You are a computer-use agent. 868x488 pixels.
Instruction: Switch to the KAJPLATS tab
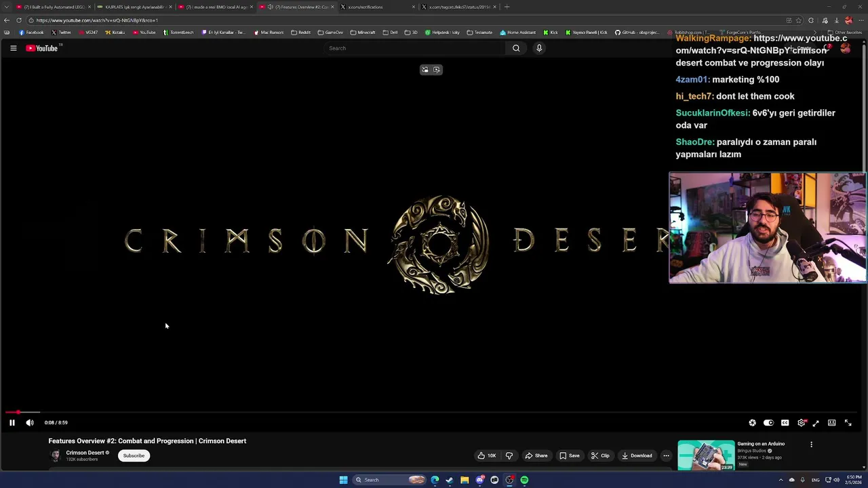(134, 7)
